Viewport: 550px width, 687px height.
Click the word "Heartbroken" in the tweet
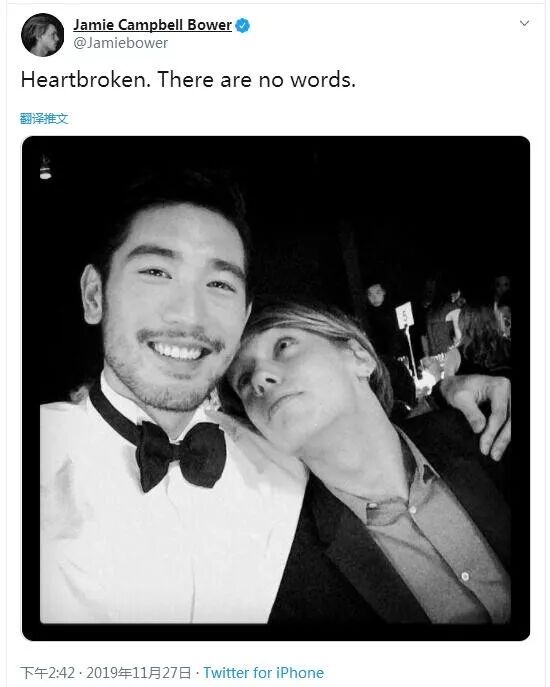(x=83, y=80)
